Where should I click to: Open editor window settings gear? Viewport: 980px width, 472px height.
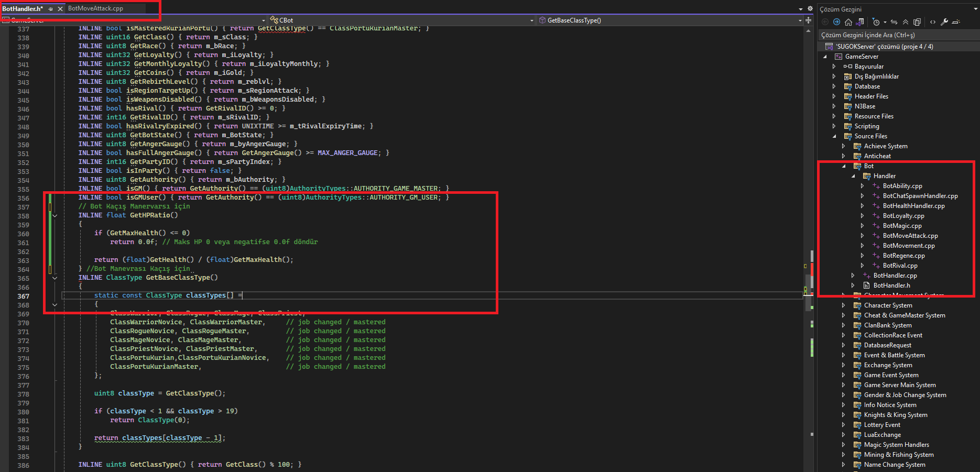tap(810, 8)
